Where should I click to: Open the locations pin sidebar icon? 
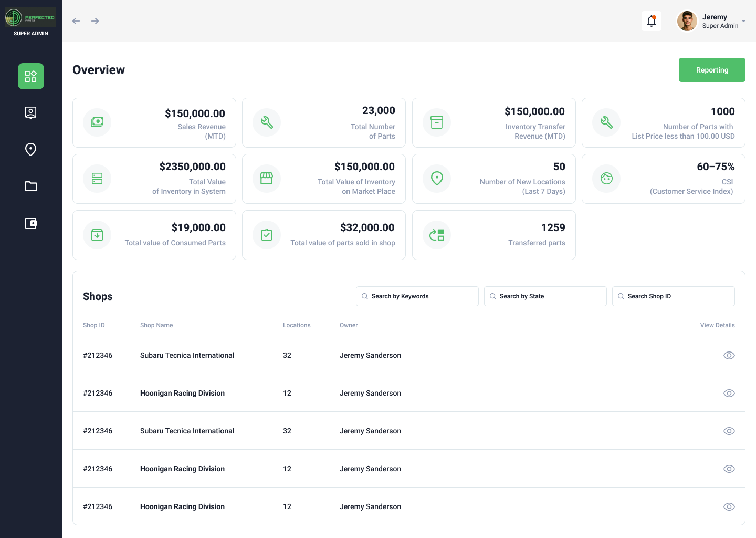click(x=31, y=150)
